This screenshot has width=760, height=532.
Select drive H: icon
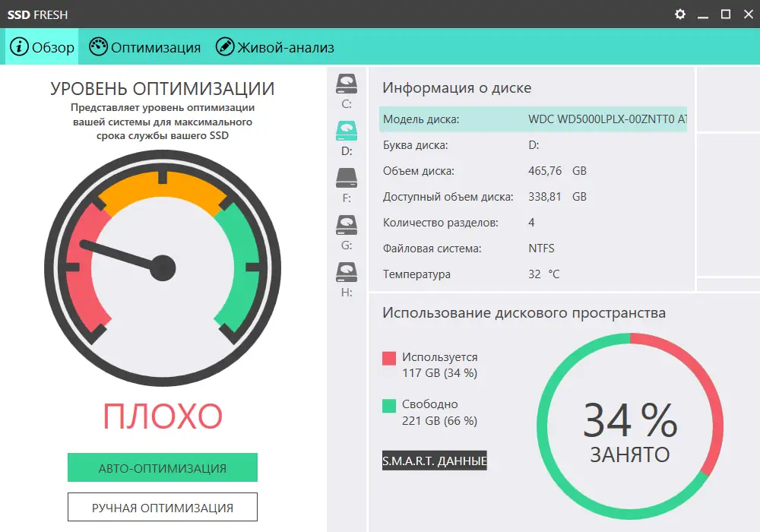click(x=347, y=272)
